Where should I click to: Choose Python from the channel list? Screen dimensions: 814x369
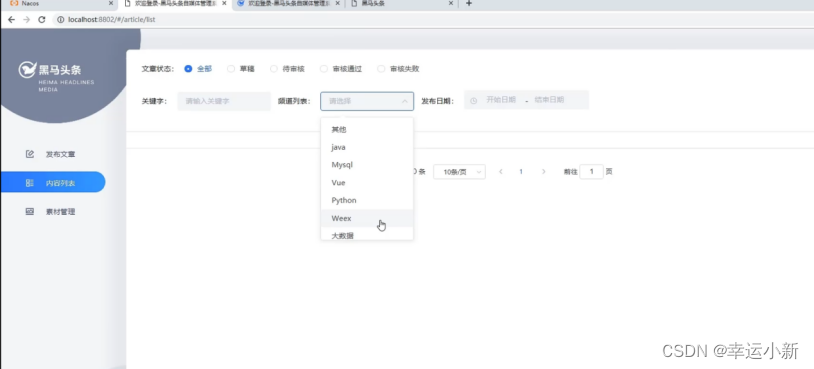(x=367, y=200)
